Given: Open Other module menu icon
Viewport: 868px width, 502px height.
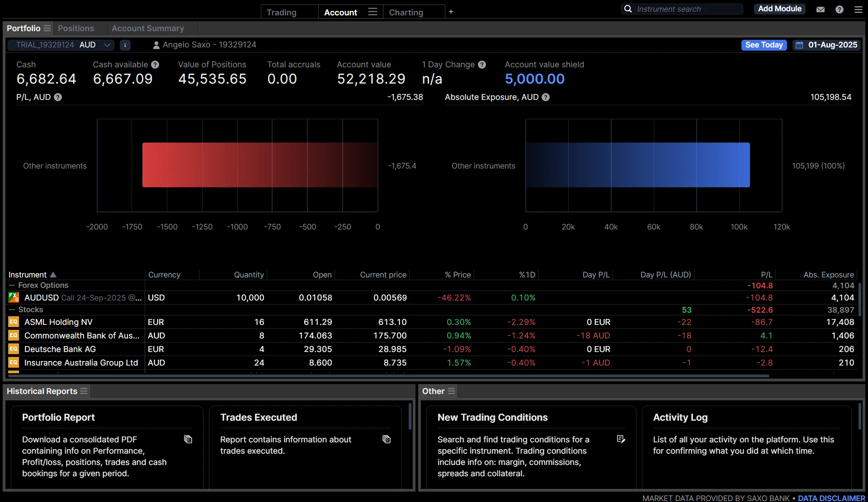Looking at the screenshot, I should 451,391.
